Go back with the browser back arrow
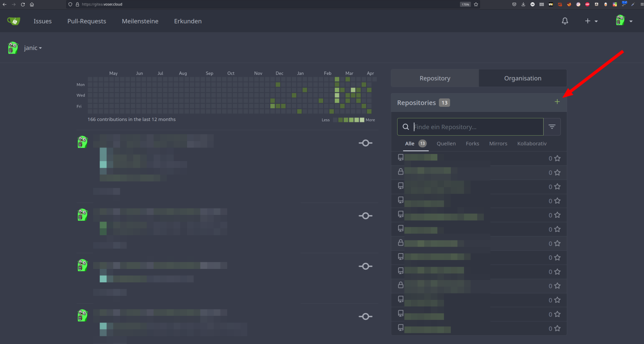 5,5
